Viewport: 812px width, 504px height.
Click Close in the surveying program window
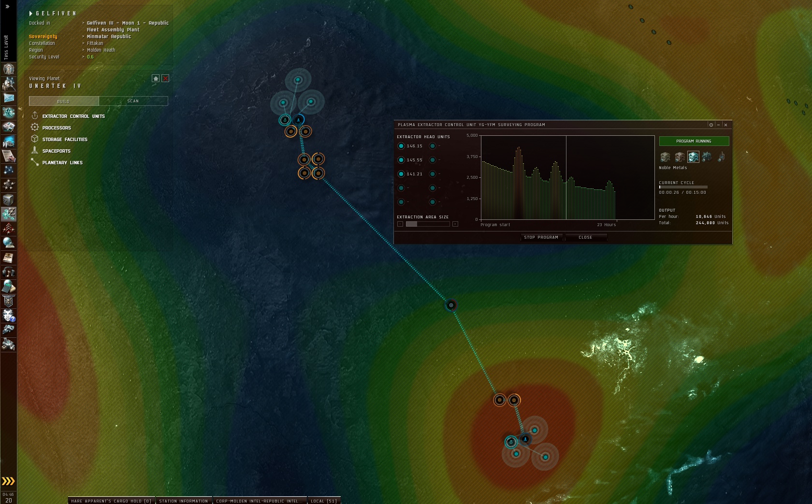[x=585, y=237]
